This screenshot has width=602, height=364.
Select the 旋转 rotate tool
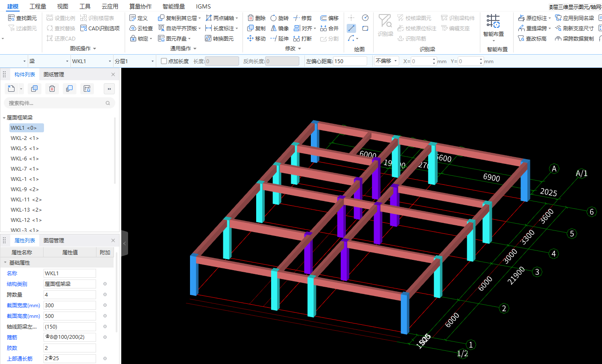pyautogui.click(x=280, y=18)
